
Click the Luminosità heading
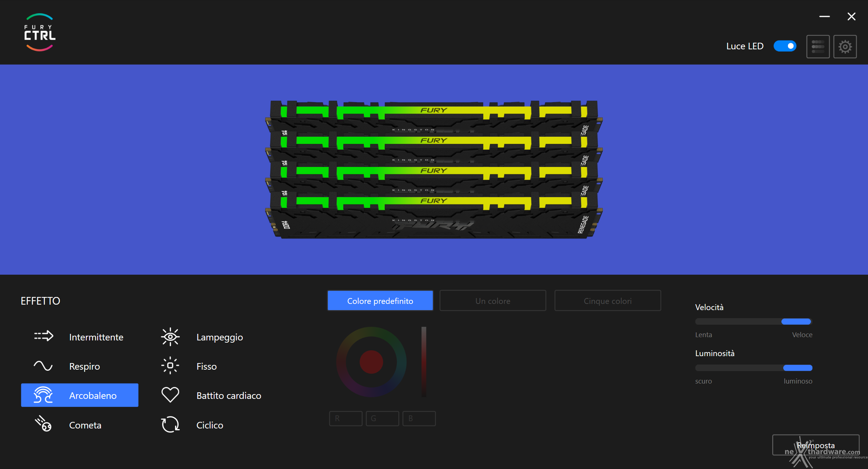715,353
